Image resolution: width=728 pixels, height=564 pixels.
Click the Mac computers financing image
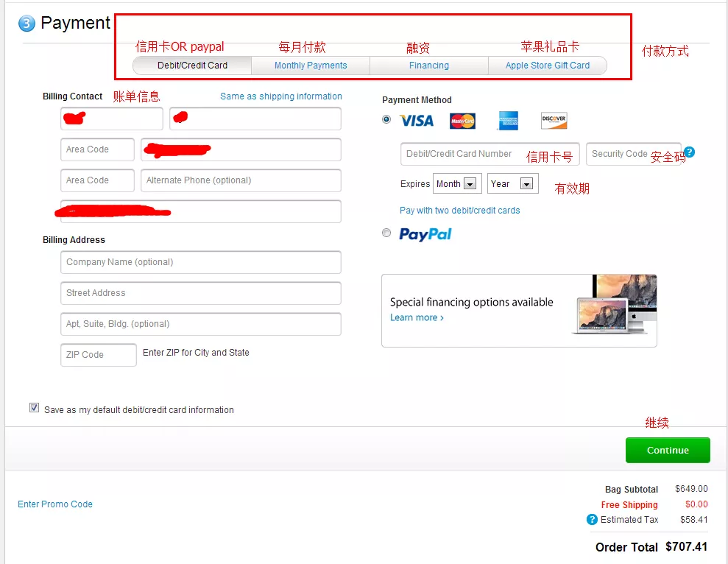point(614,304)
